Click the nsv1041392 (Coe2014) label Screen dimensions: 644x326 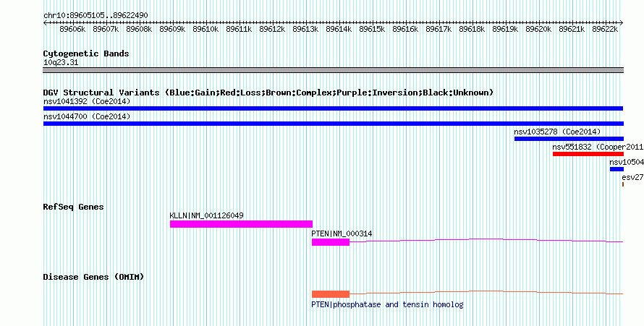tap(87, 101)
